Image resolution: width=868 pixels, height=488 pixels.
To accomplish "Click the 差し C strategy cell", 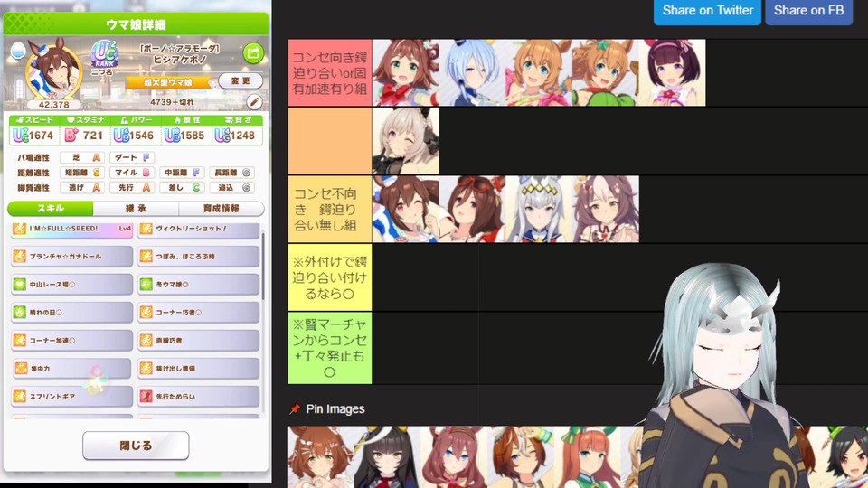I will tap(181, 188).
